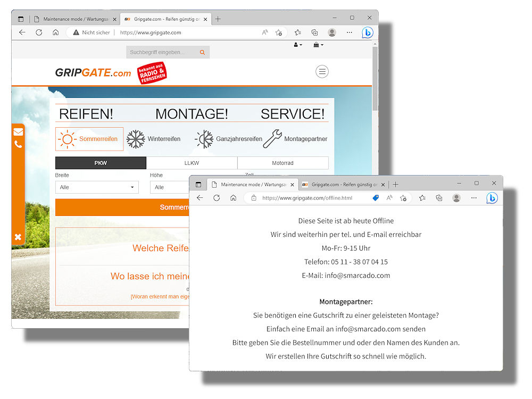This screenshot has width=532, height=399.
Task: Click the GRIPGATE.com logo
Action: 93,72
